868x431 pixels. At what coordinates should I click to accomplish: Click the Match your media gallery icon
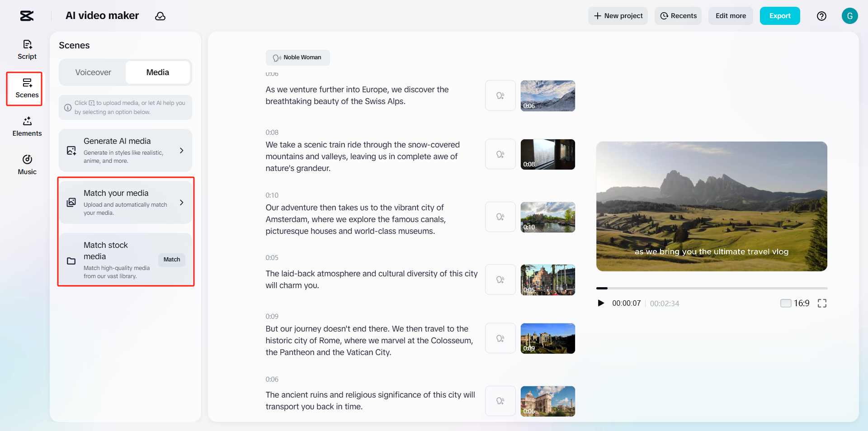coord(71,203)
